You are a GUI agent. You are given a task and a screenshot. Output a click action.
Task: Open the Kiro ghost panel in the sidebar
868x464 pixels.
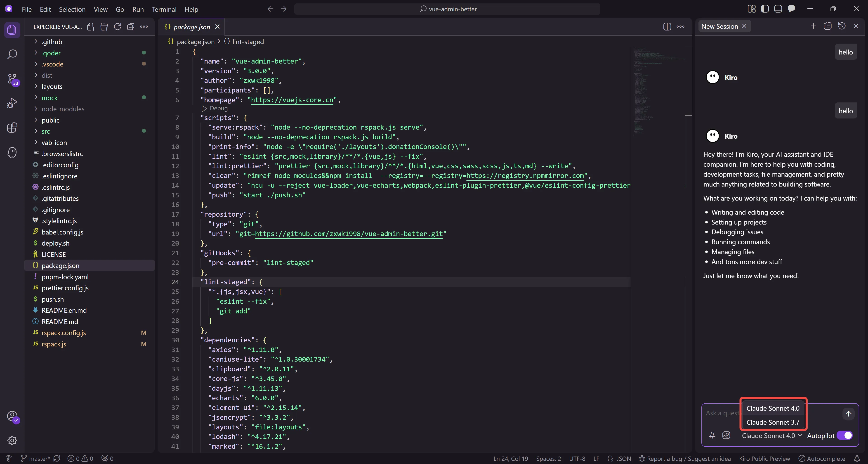[x=12, y=152]
